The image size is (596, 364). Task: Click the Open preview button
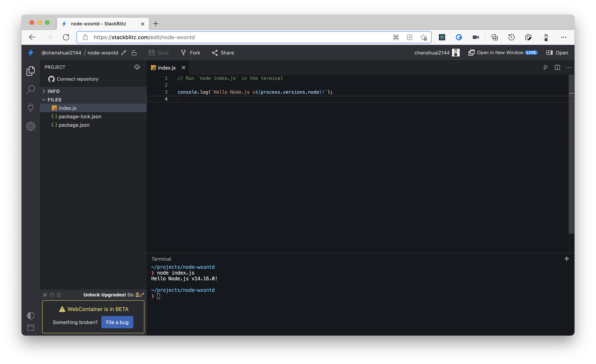[557, 52]
